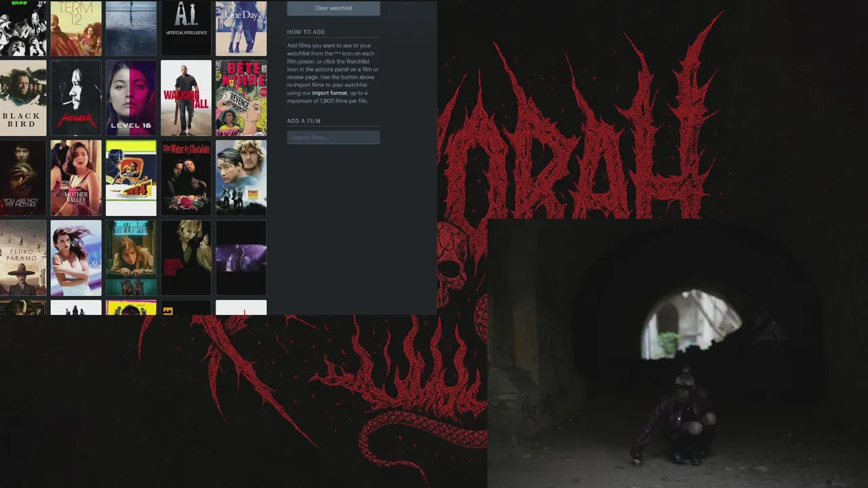
Task: Open the Black Bird poster
Action: point(22,98)
